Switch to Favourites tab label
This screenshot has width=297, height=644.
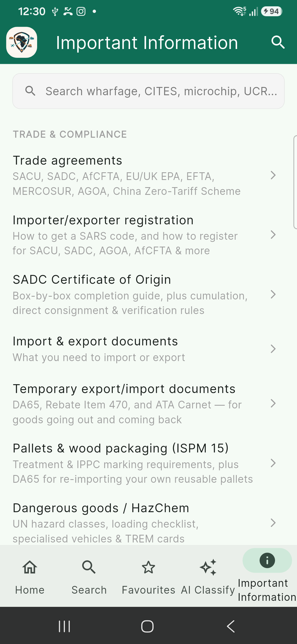pyautogui.click(x=148, y=590)
